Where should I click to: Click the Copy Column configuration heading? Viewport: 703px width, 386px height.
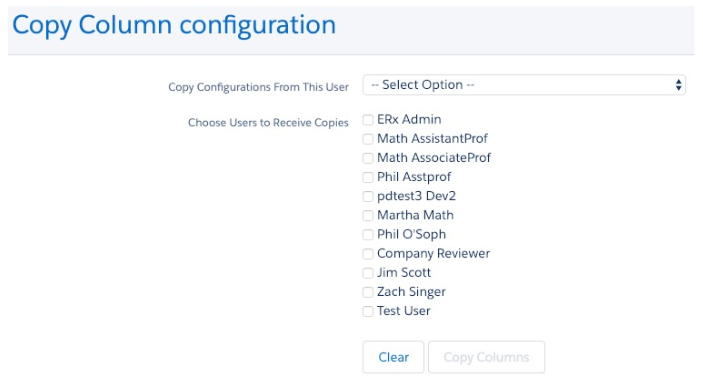click(174, 25)
